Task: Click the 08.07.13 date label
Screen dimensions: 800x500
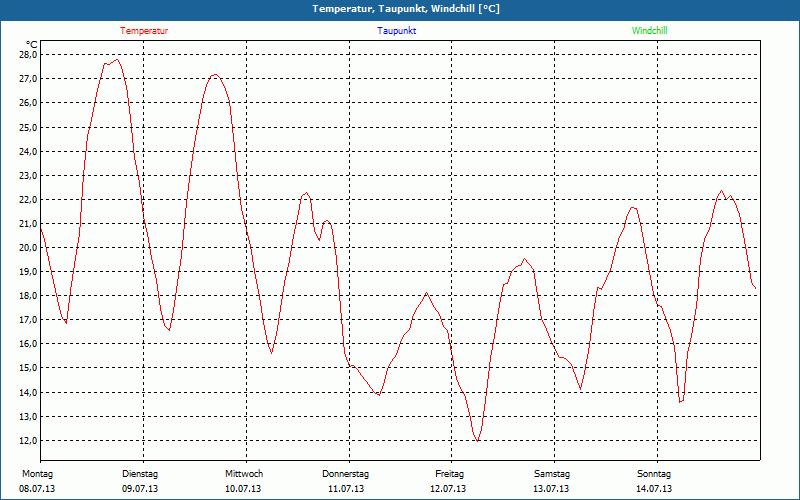Action: (x=37, y=489)
